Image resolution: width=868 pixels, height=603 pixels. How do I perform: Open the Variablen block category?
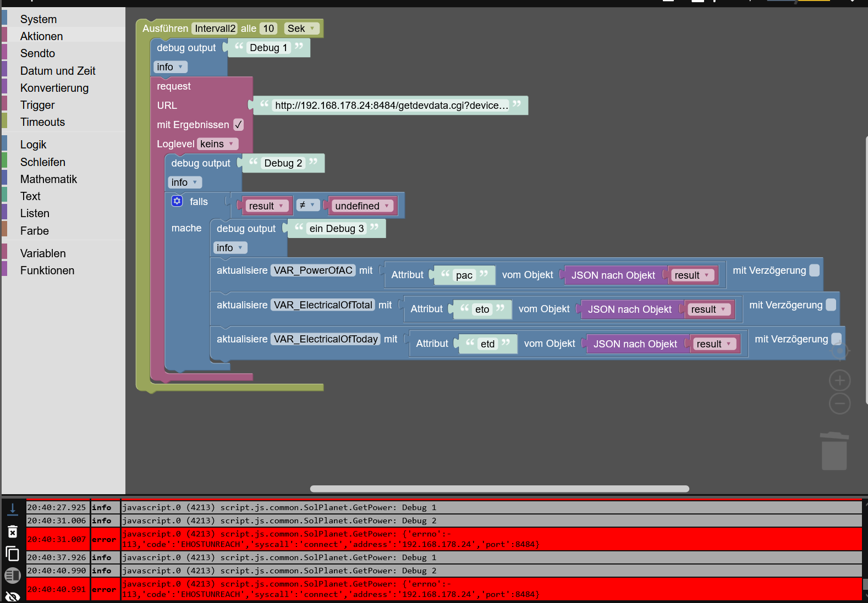coord(63,253)
